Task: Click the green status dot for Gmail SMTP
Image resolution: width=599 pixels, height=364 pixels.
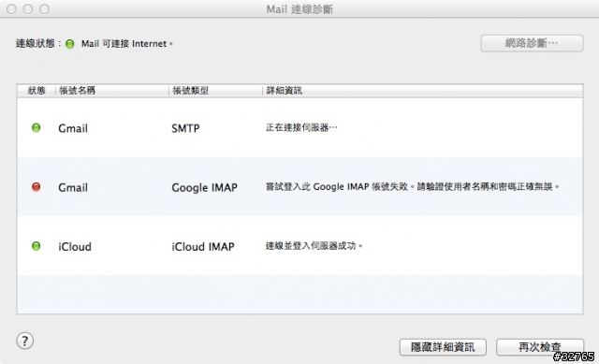Action: [36, 127]
